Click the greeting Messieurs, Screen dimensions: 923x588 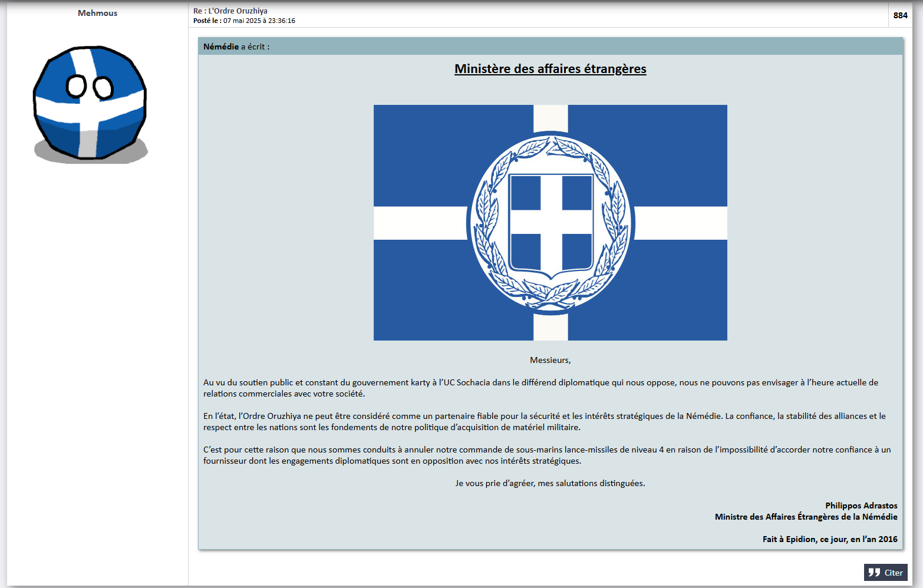click(x=550, y=360)
